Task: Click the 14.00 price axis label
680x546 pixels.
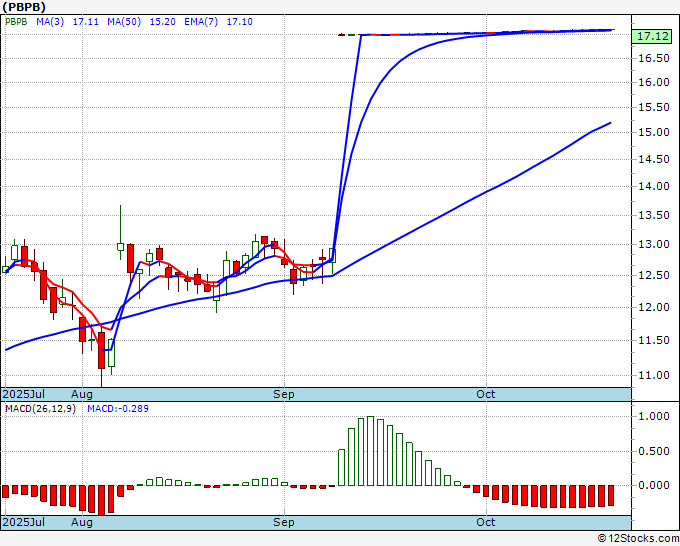Action: [x=654, y=186]
